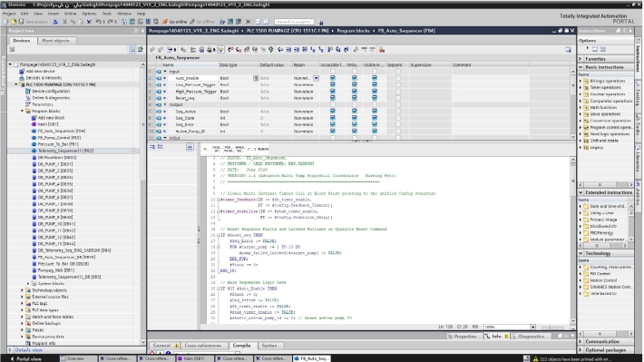
Task: Toggle Accessible checkbox for Auto_Enable
Action: point(333,78)
